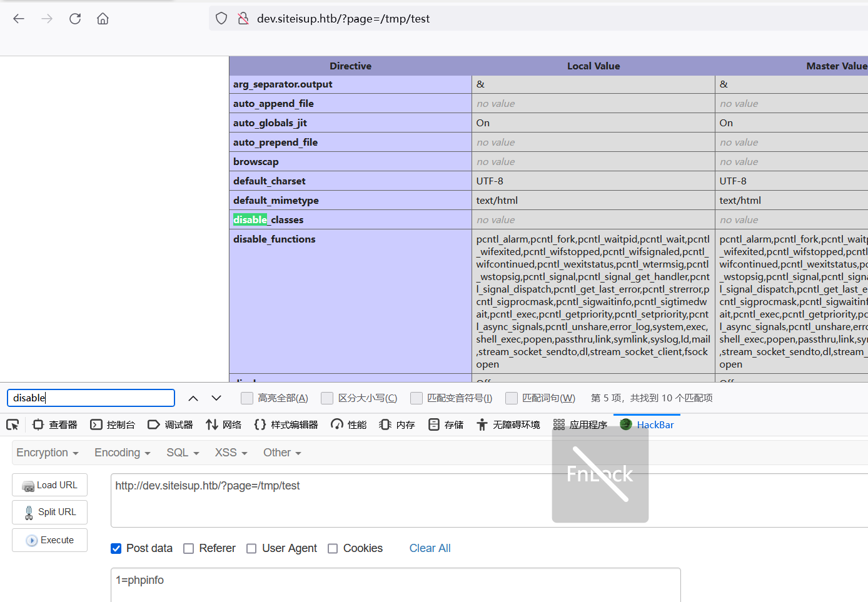Open the XSS dropdown menu
Screen dimensions: 868x602
(231, 453)
